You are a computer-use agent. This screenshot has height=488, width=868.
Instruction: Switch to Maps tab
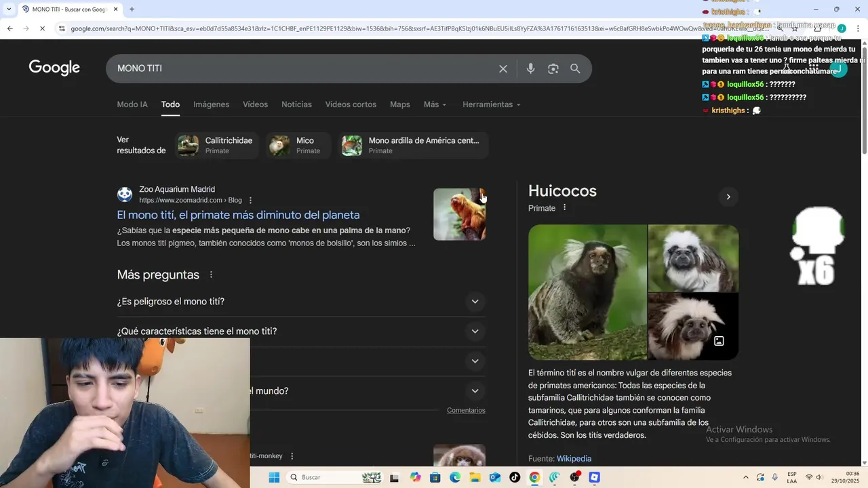click(400, 104)
